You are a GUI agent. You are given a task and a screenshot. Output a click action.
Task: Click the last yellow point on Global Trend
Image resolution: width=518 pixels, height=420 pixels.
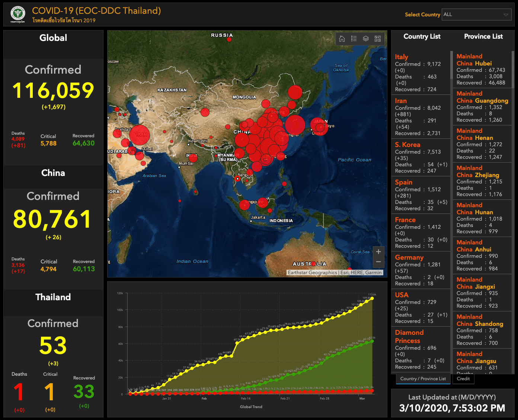coord(372,298)
